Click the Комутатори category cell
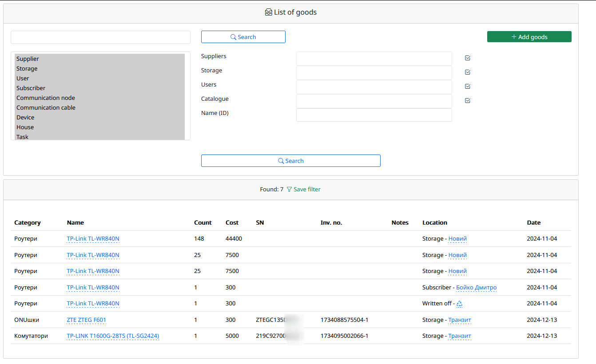The image size is (596, 364). [31, 336]
